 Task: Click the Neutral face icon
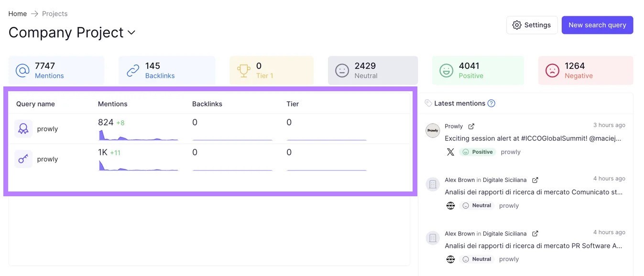(341, 70)
